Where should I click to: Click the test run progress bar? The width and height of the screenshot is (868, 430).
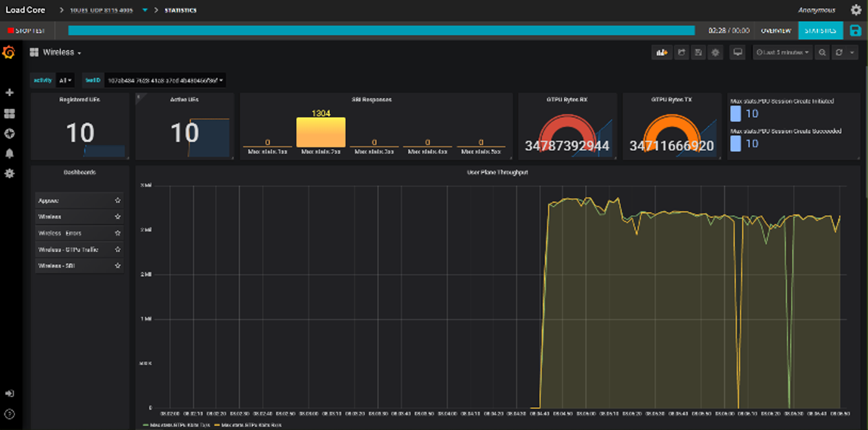coord(381,30)
